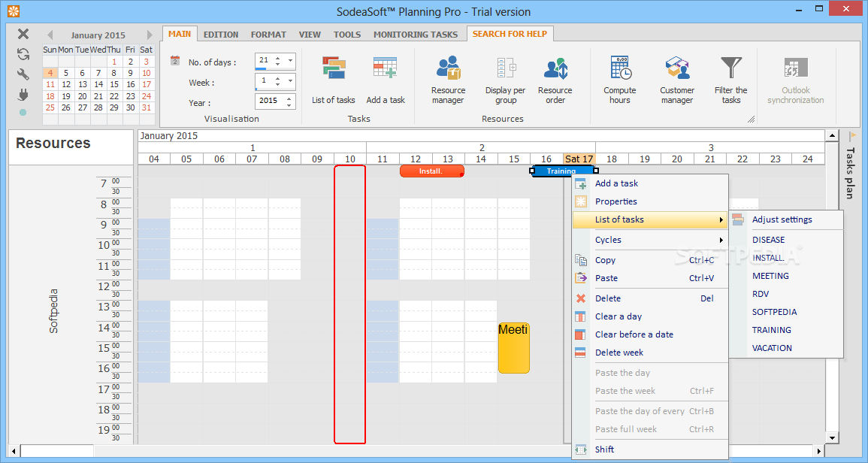
Task: Click the List of tasks ribbon icon
Action: 333,69
